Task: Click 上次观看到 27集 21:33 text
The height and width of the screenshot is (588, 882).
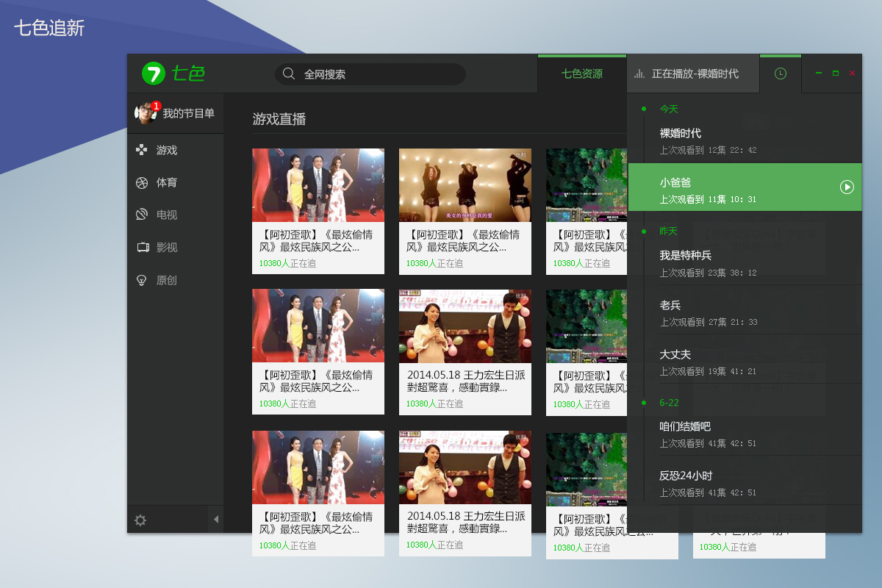Action: pyautogui.click(x=708, y=322)
